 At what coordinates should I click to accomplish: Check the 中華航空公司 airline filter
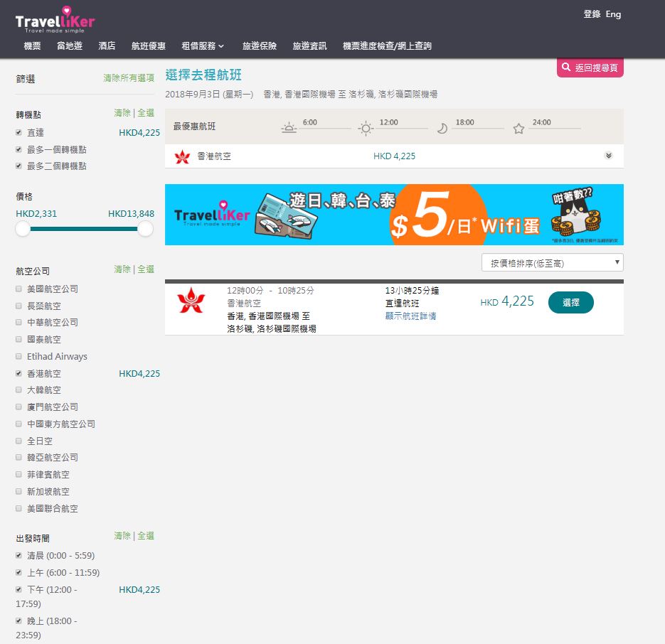point(18,322)
